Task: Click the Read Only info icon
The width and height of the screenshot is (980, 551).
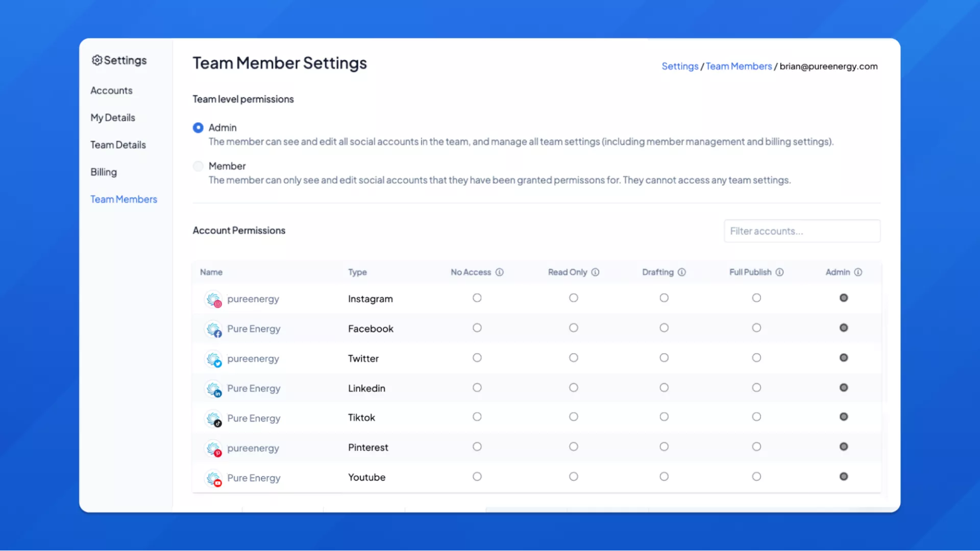Action: tap(595, 272)
